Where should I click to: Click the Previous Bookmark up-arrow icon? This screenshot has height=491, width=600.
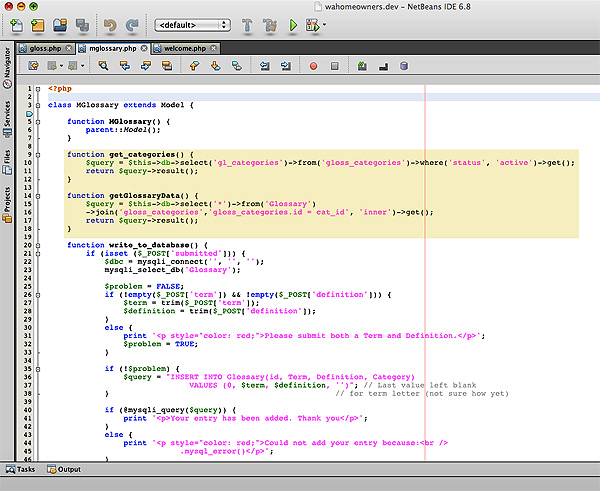point(194,66)
